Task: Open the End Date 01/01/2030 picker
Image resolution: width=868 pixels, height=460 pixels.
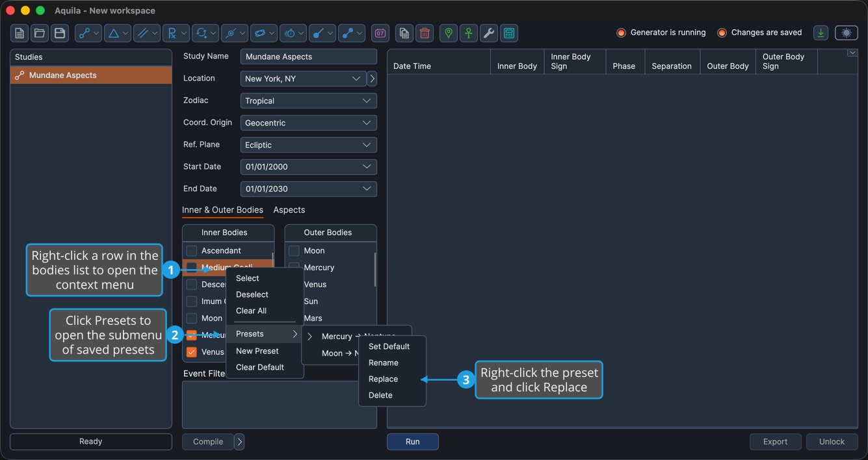Action: point(309,189)
